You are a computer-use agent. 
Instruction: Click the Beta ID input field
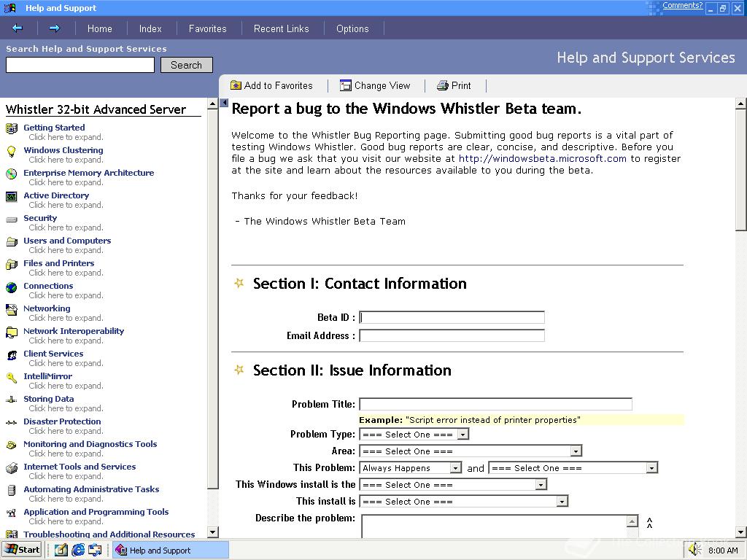[452, 317]
